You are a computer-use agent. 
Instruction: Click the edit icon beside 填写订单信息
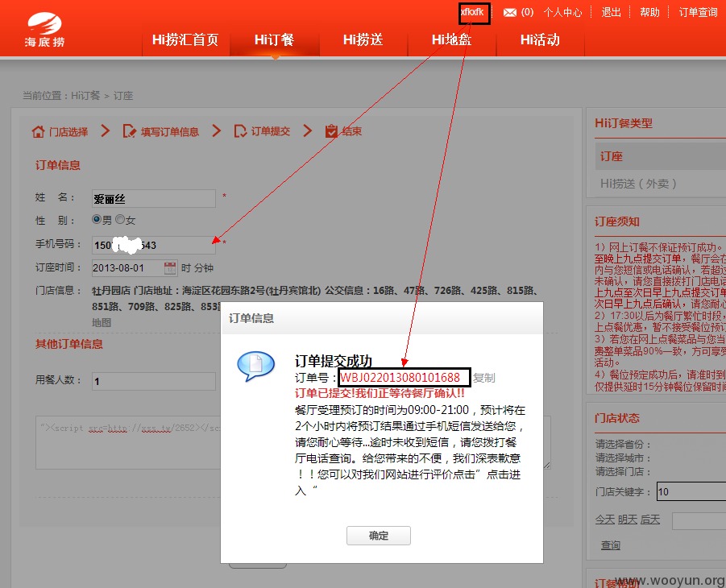click(x=129, y=131)
